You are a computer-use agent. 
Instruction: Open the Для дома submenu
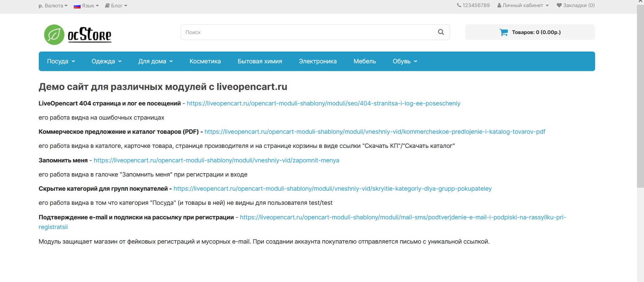pyautogui.click(x=155, y=61)
